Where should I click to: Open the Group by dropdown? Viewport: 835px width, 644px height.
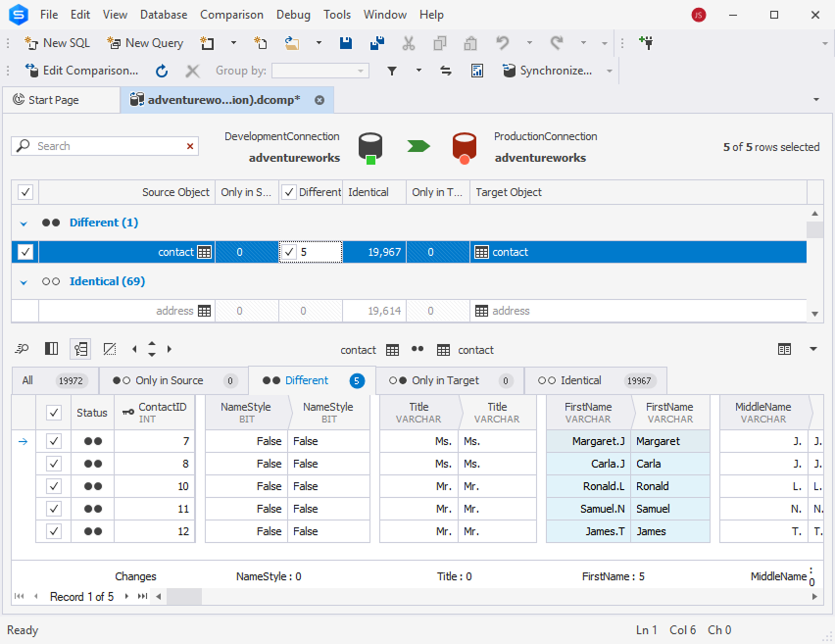[362, 71]
